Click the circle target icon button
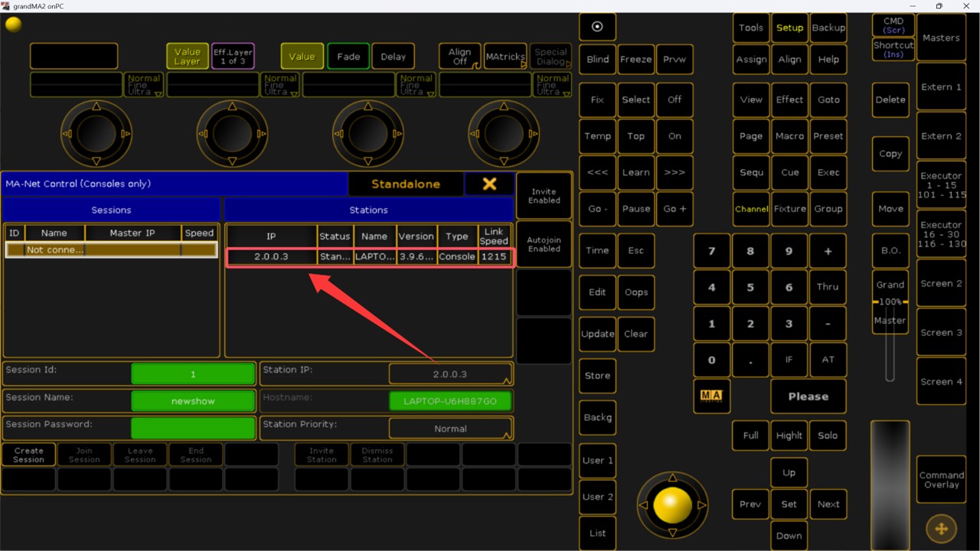The width and height of the screenshot is (980, 551). (597, 27)
